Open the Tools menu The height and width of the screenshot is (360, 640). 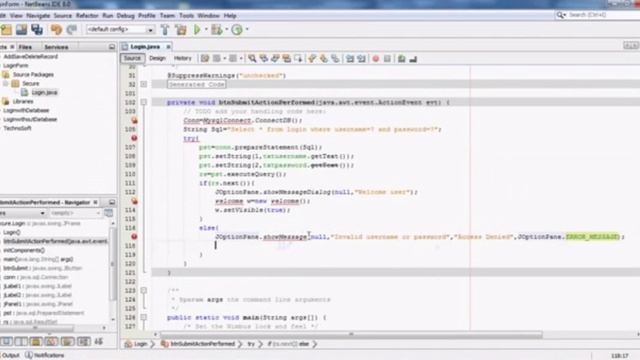coord(186,16)
